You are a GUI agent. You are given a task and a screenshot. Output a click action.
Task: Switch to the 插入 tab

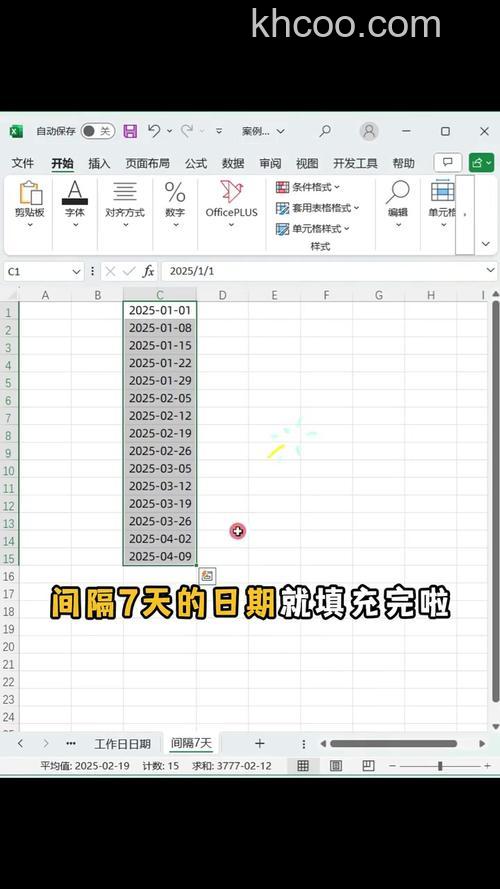pyautogui.click(x=99, y=163)
